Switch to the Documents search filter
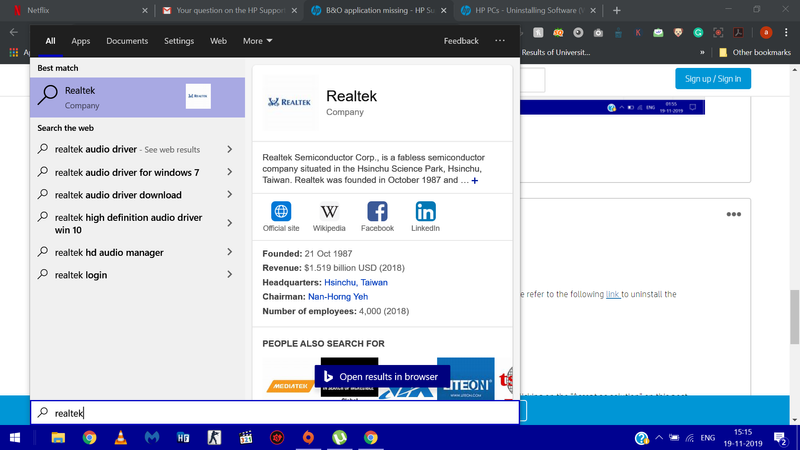The image size is (800, 450). (127, 41)
